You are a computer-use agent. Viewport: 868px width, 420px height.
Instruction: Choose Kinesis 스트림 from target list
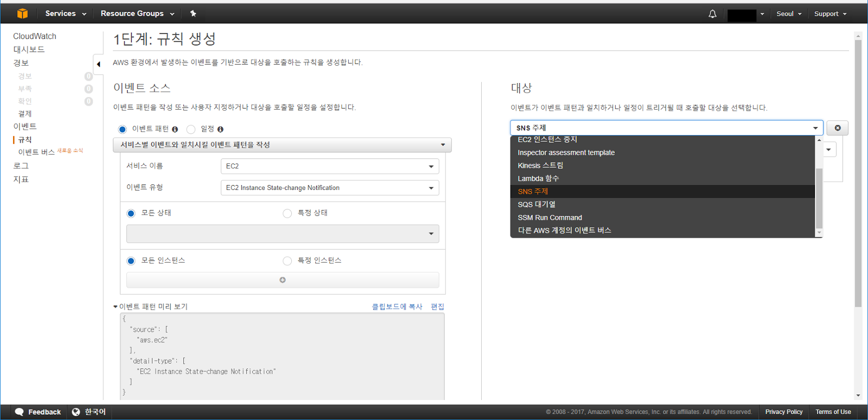(x=662, y=166)
